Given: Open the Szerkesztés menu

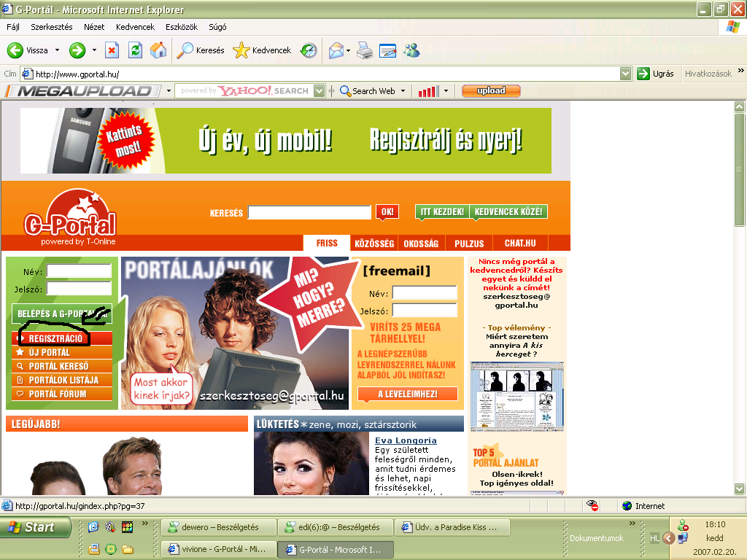Looking at the screenshot, I should tap(52, 27).
